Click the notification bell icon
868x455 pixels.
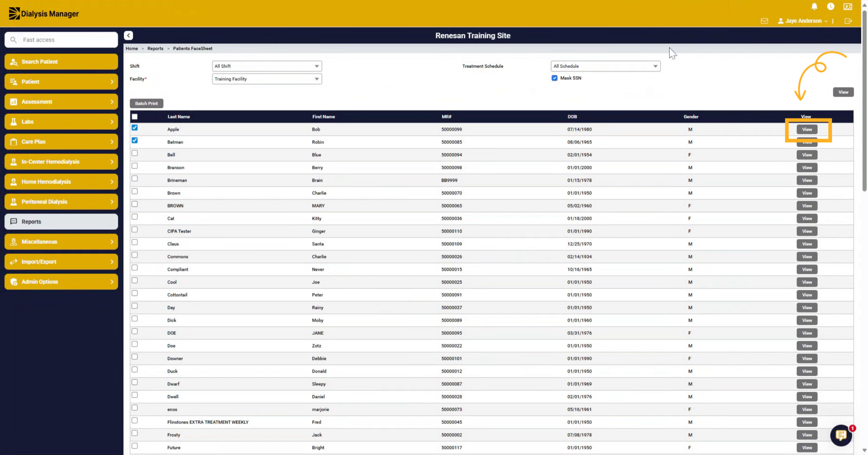814,7
